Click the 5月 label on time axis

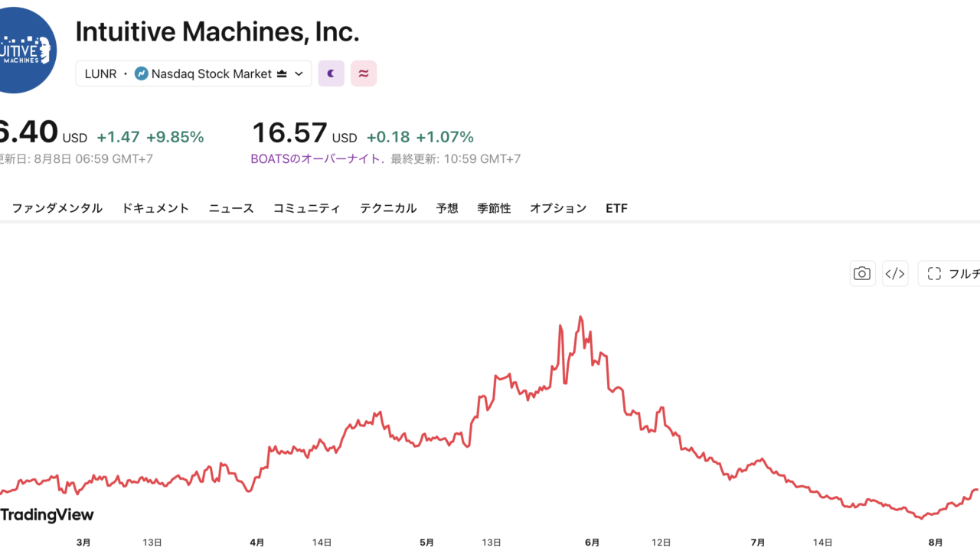click(x=426, y=542)
